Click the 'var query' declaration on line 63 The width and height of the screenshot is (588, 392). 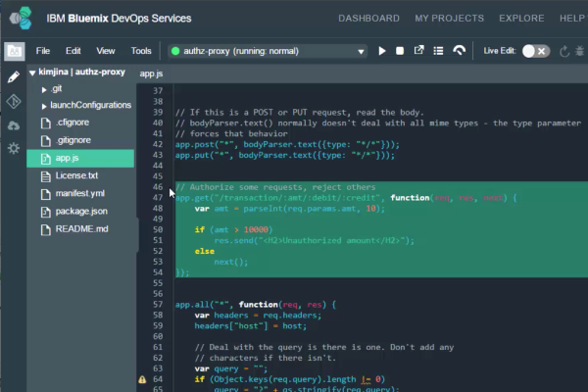pyautogui.click(x=217, y=368)
